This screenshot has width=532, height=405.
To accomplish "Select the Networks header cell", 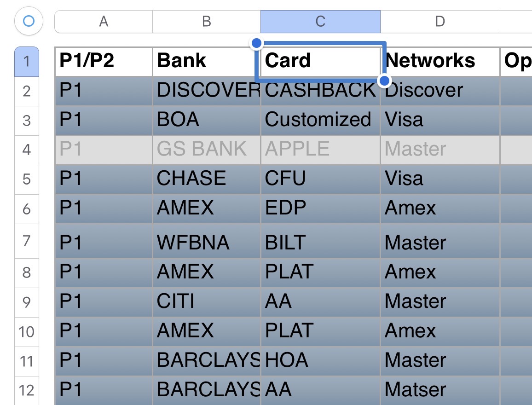I will [440, 61].
